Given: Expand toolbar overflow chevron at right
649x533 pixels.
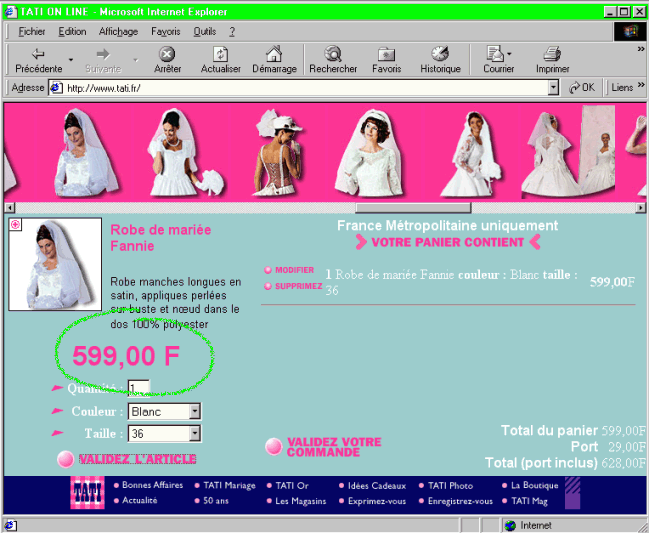Looking at the screenshot, I should point(641,49).
